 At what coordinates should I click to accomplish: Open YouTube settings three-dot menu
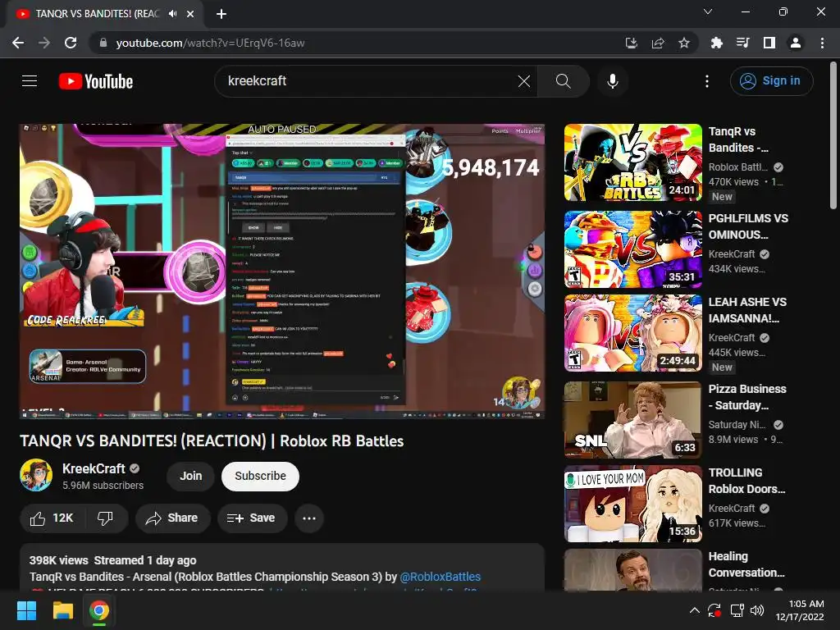(x=707, y=81)
